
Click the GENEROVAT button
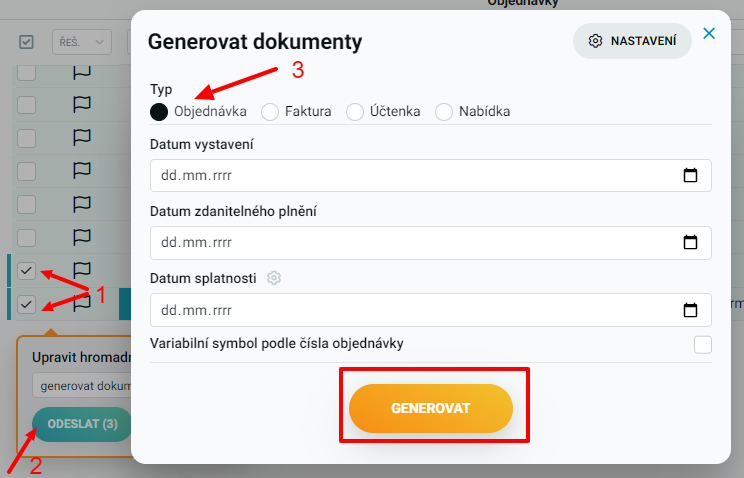(431, 408)
